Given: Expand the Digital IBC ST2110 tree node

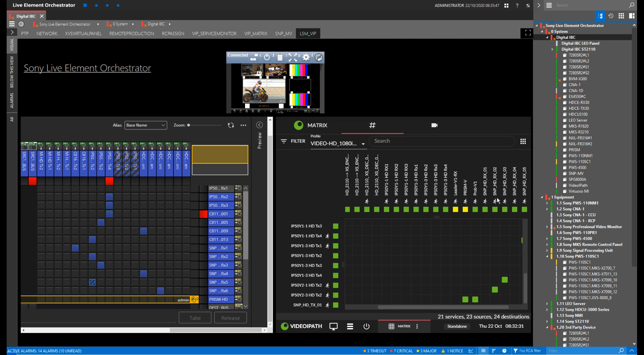Looking at the screenshot, I should 552,49.
